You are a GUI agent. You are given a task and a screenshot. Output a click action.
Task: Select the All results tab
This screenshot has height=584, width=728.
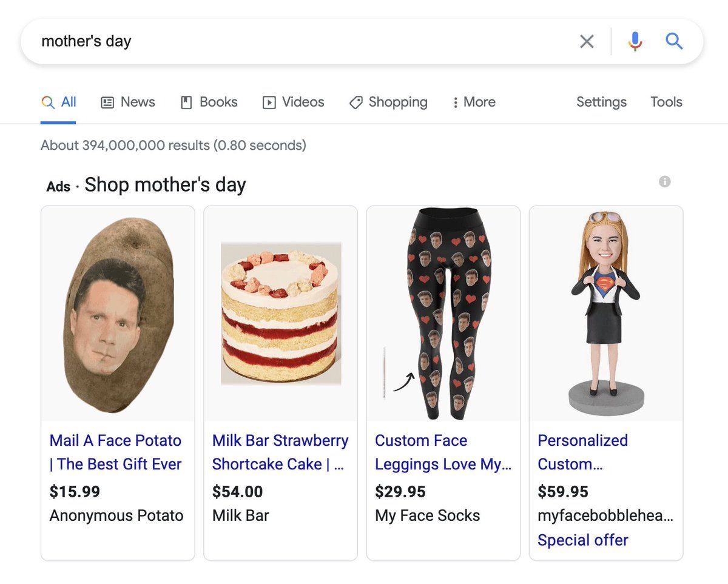coord(58,102)
